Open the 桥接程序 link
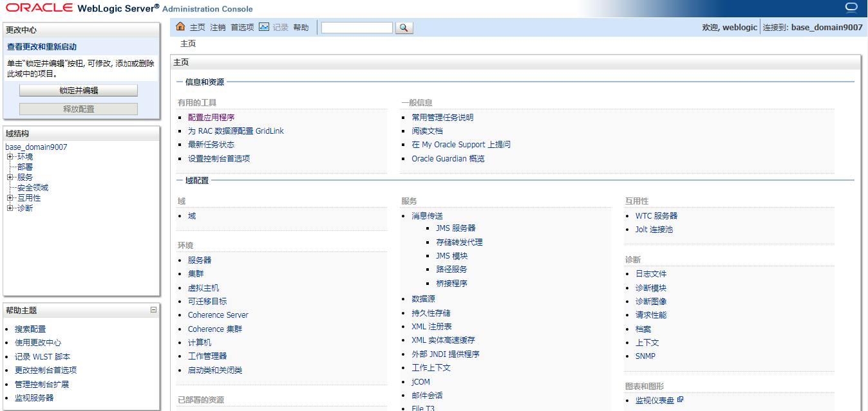The image size is (868, 411). 451,284
